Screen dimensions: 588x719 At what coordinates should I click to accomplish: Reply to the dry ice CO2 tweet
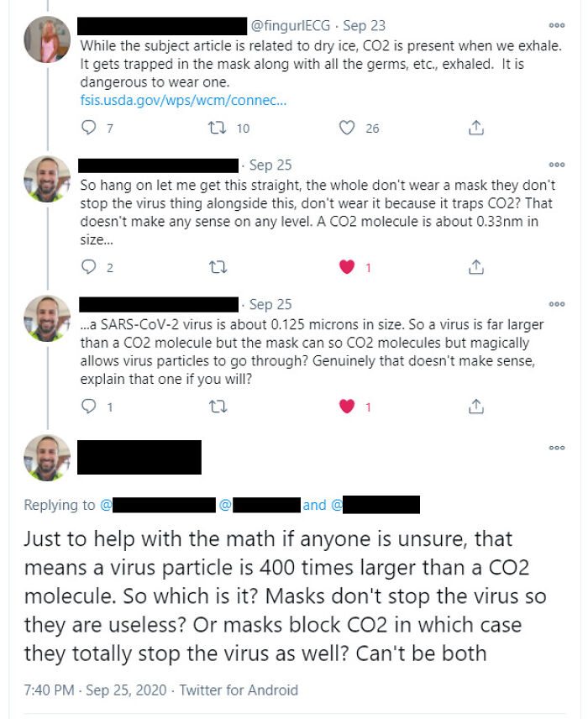coord(87,127)
